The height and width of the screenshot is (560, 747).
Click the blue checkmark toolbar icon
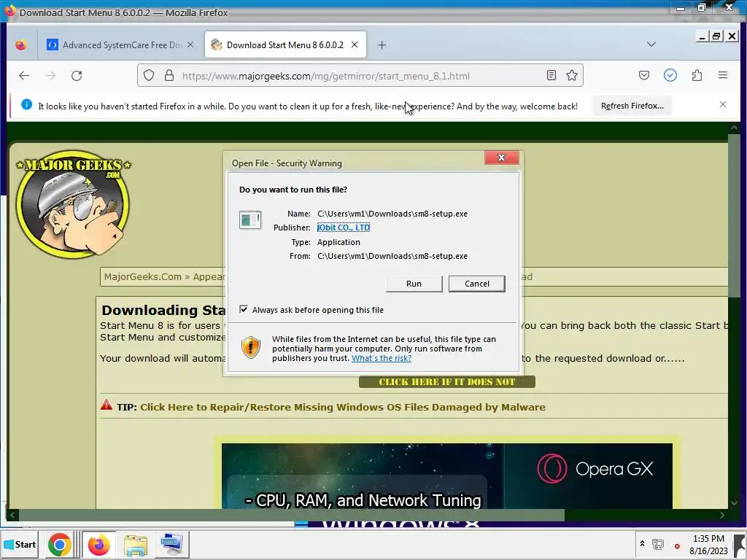(670, 75)
